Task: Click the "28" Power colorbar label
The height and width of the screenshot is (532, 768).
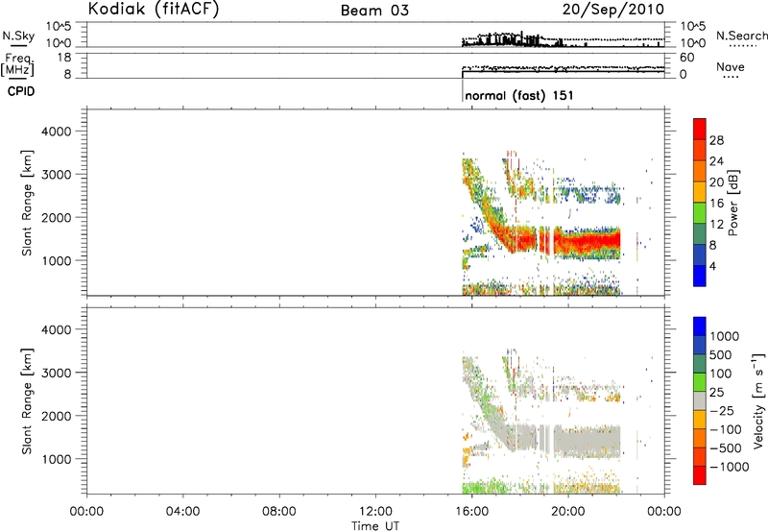Action: pyautogui.click(x=716, y=140)
